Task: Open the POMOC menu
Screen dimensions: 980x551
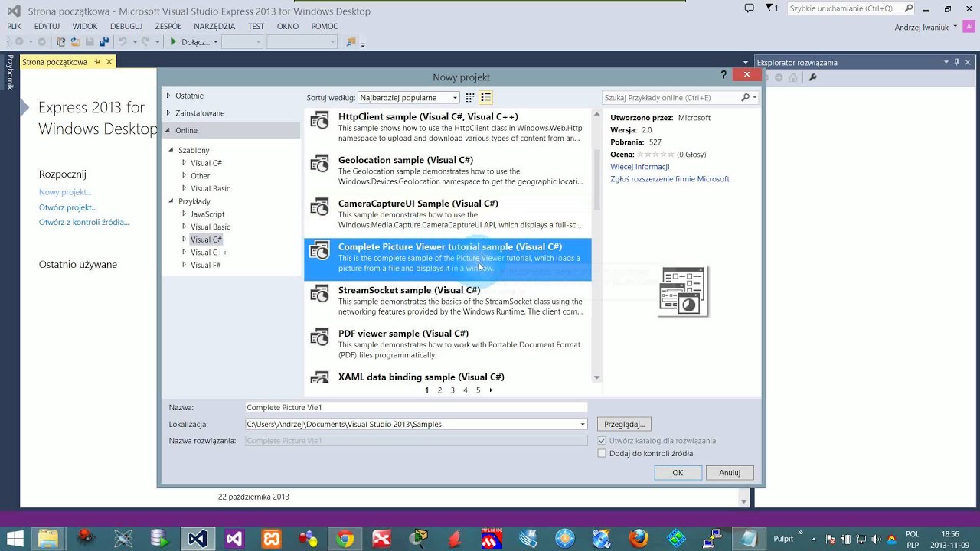Action: (325, 26)
